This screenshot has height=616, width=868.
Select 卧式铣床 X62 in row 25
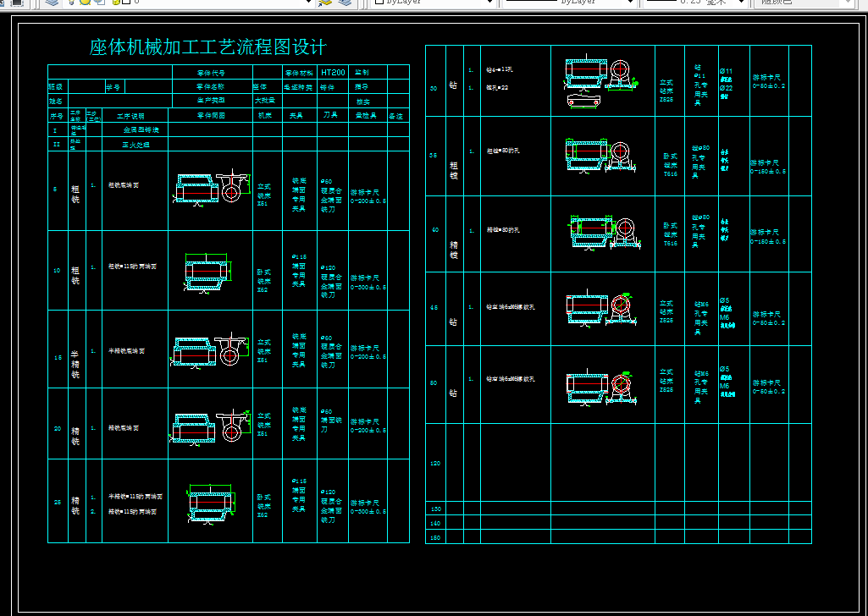[x=264, y=505]
